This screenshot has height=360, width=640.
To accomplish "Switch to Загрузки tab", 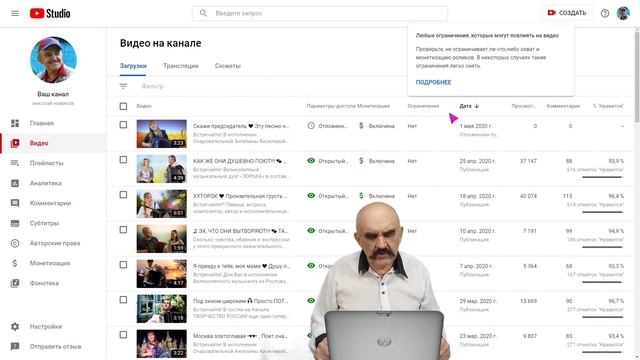I will click(x=133, y=66).
